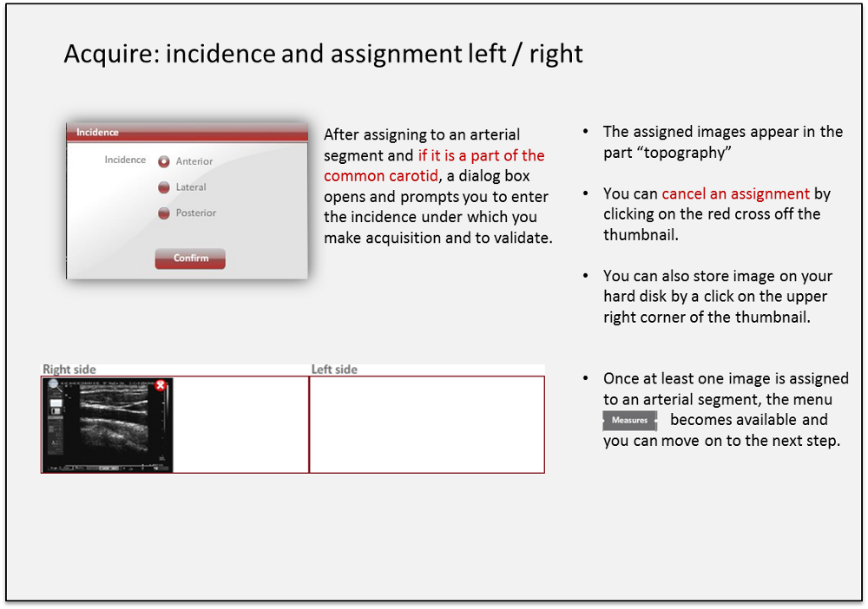The height and width of the screenshot is (609, 868).
Task: Click the "Incidence" field label in the dialog
Action: pyautogui.click(x=125, y=160)
